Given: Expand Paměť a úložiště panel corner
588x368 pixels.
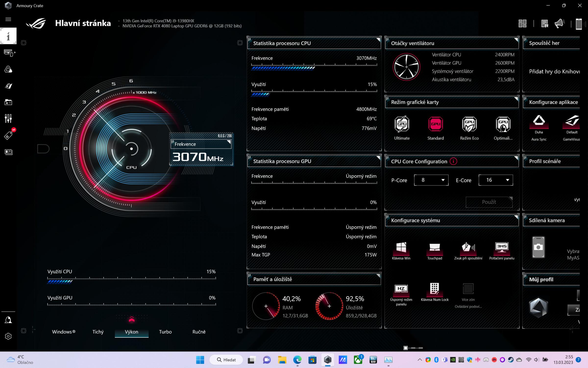Looking at the screenshot, I should (378, 276).
